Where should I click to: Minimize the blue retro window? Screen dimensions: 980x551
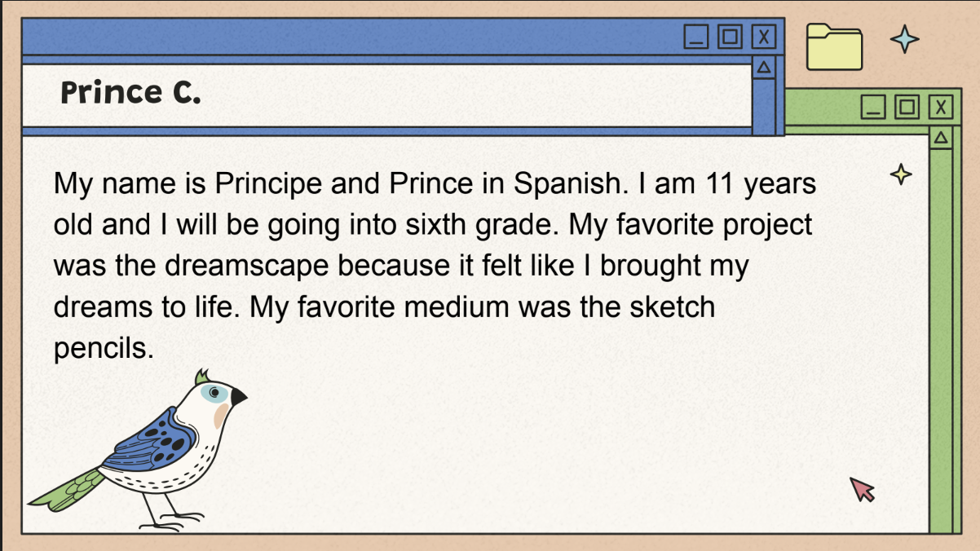coord(695,37)
